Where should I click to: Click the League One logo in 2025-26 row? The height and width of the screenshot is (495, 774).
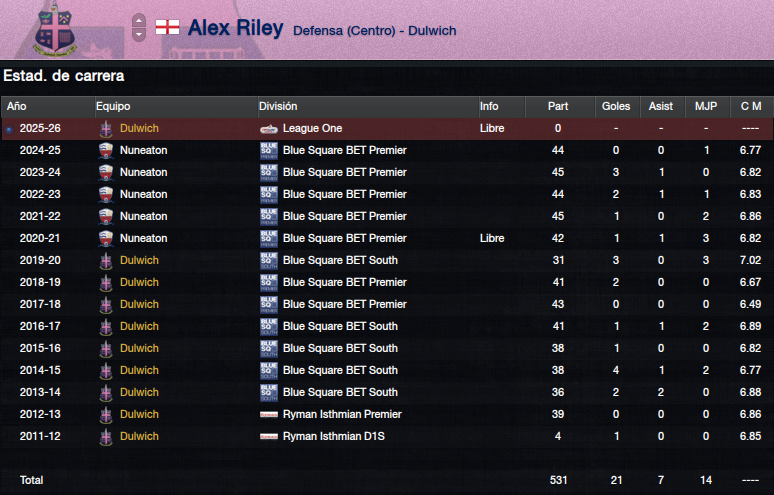[x=269, y=129]
